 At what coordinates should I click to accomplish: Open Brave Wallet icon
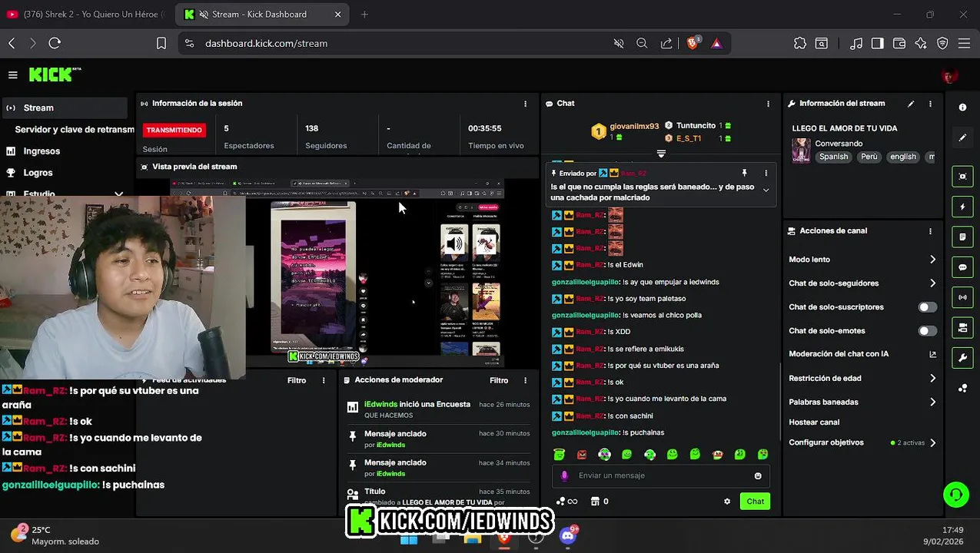pos(899,44)
